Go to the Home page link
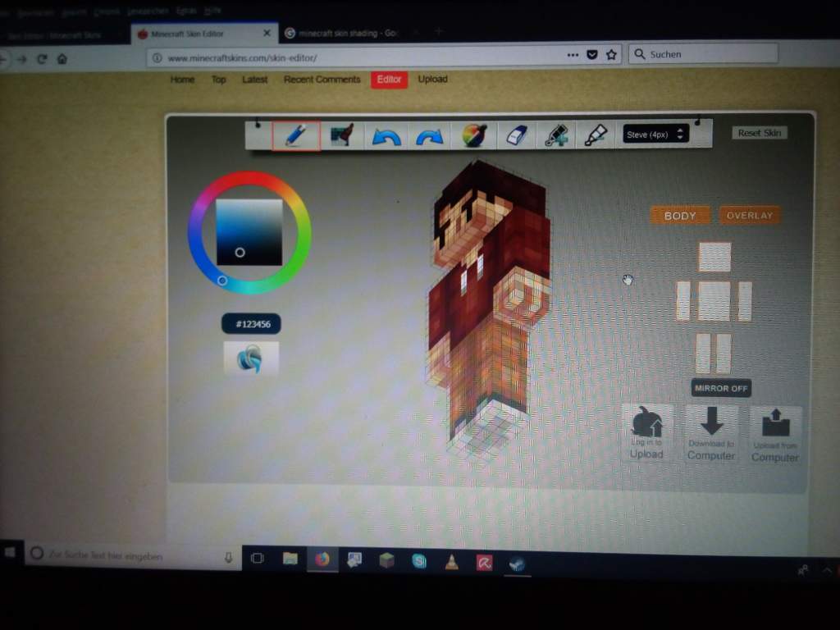 182,80
